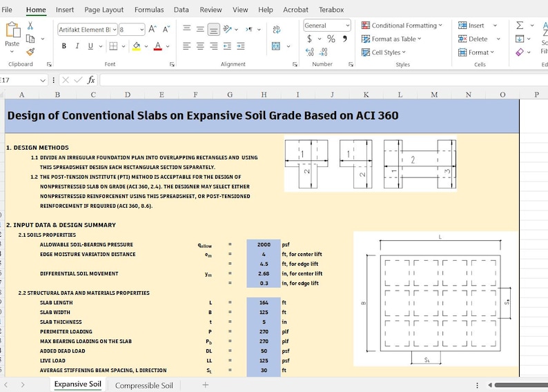548x392 pixels.
Task: Open the File menu
Action: coord(7,10)
